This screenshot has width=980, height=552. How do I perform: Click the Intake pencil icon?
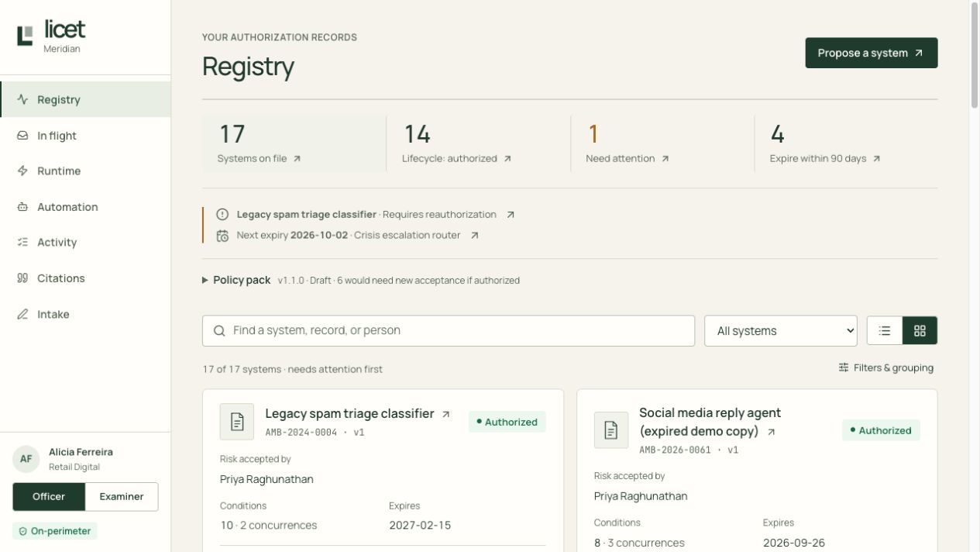pos(22,314)
